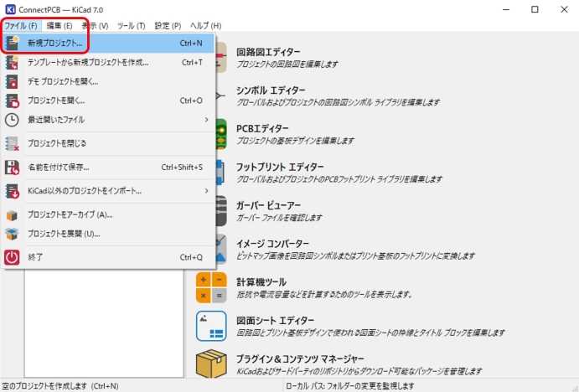Choose デモ プロジェクトを開く menu entry
This screenshot has height=392, width=579.
[x=62, y=81]
